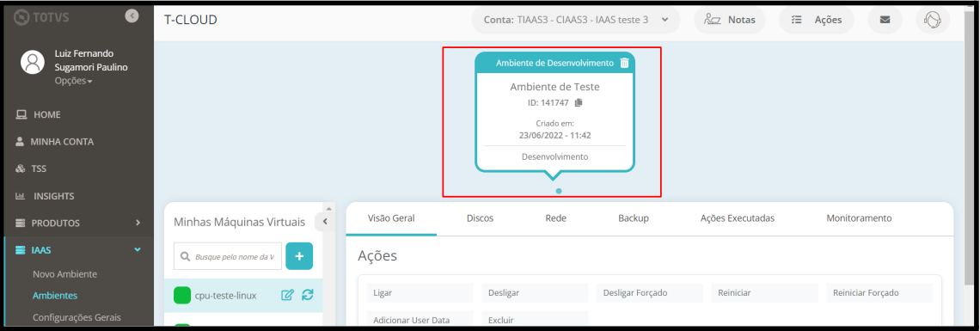Click the Reiniciar action
980x331 pixels.
point(765,293)
